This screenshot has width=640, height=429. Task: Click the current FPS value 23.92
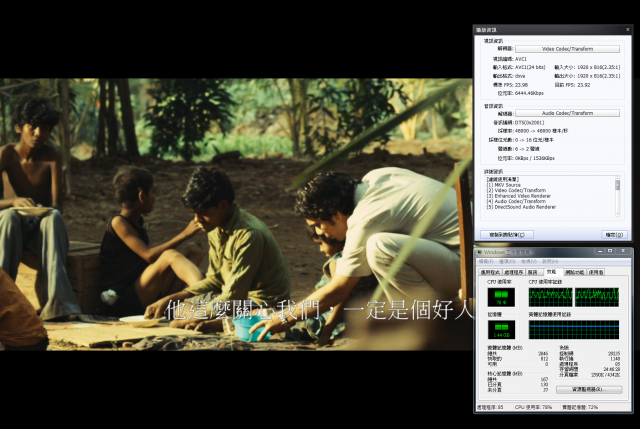(x=584, y=85)
